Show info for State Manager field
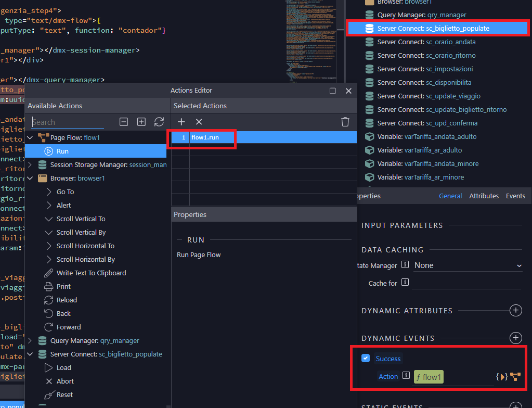The image size is (532, 408). (405, 264)
